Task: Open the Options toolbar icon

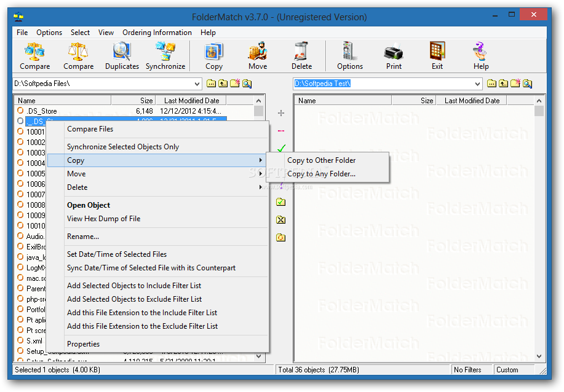Action: [349, 56]
